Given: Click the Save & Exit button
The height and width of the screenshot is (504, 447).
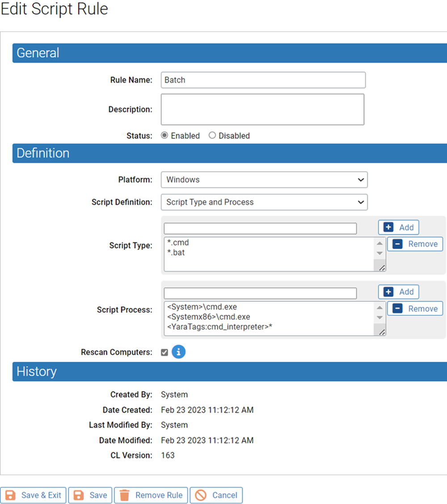Looking at the screenshot, I should coord(33,495).
